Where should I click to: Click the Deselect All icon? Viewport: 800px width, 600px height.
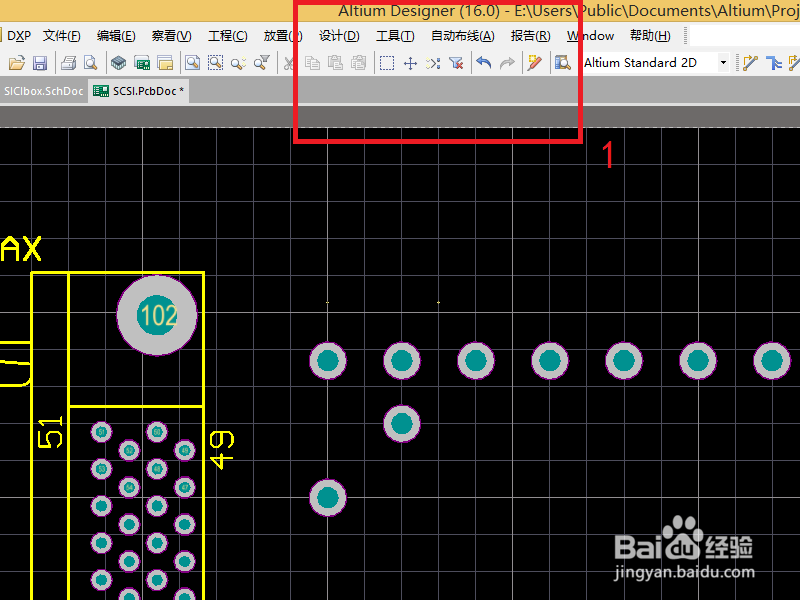(x=433, y=63)
